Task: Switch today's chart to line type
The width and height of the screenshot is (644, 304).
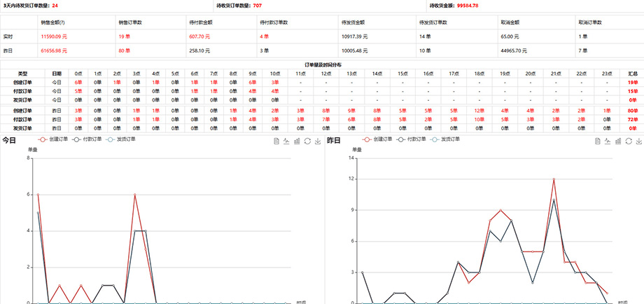Action: click(x=286, y=141)
